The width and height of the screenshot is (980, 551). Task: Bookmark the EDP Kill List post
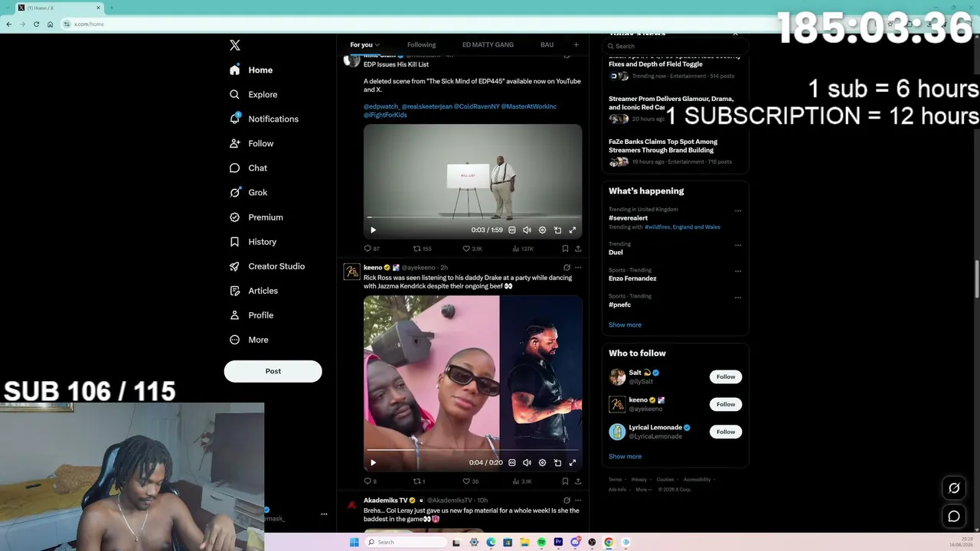click(565, 249)
